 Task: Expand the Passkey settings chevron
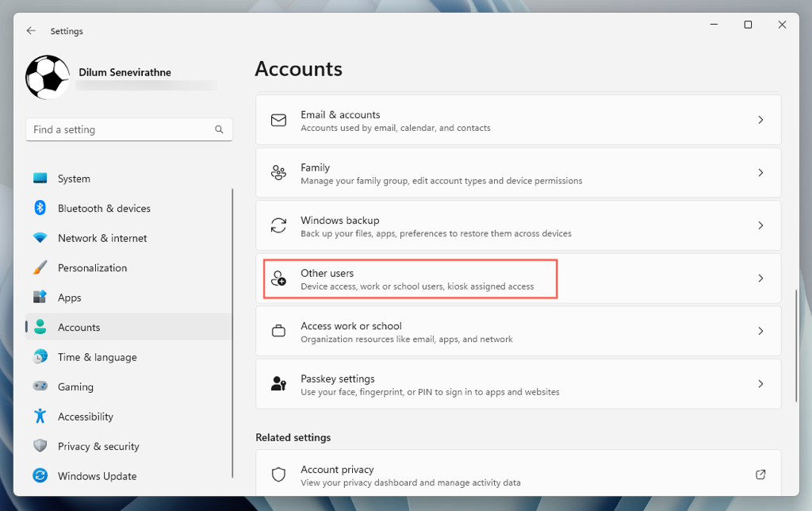760,384
